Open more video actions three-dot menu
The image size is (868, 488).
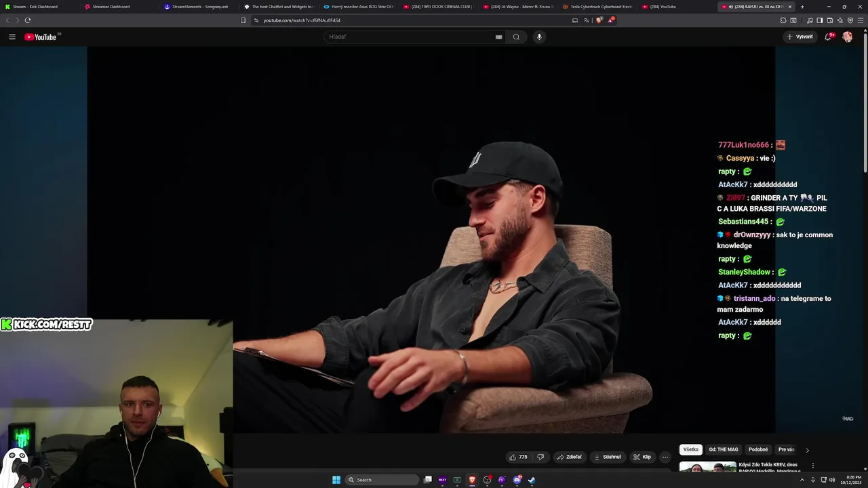pos(665,457)
